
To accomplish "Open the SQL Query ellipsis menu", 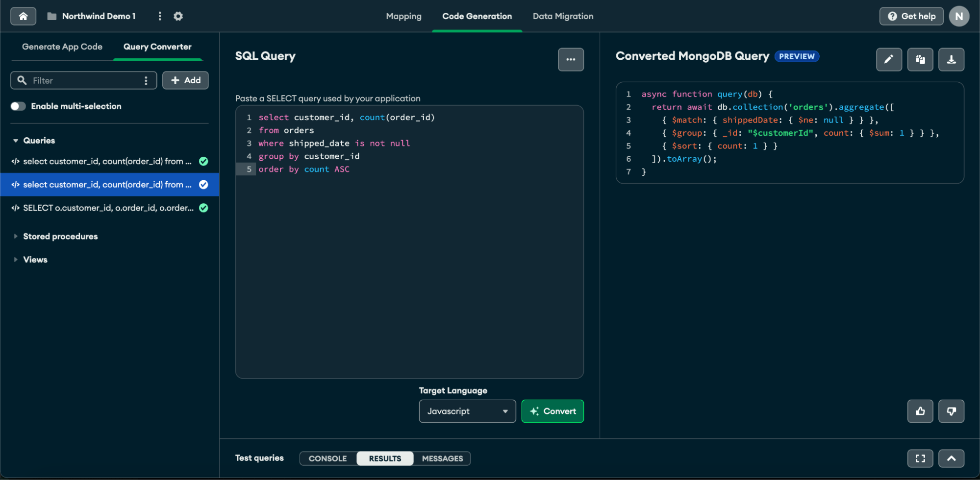I will pos(571,59).
